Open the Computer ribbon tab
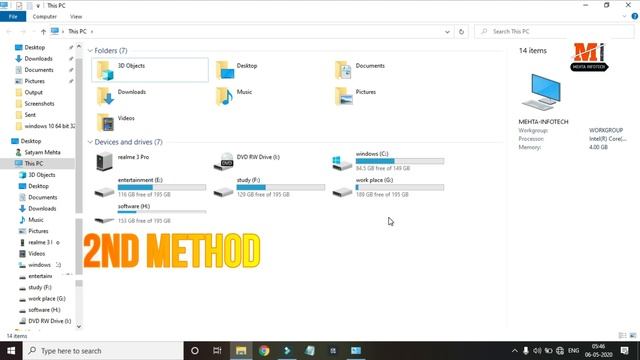Viewport: 640px width, 360px height. pyautogui.click(x=44, y=17)
